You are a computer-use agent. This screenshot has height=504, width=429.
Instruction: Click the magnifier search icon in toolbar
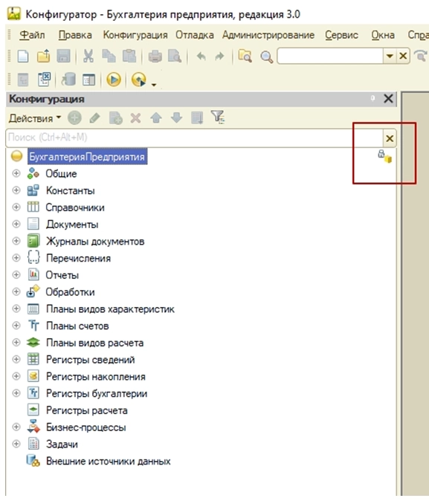click(266, 57)
